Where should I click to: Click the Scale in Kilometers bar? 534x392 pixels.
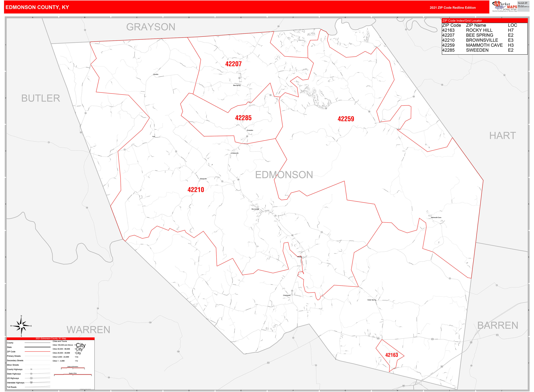click(x=73, y=368)
